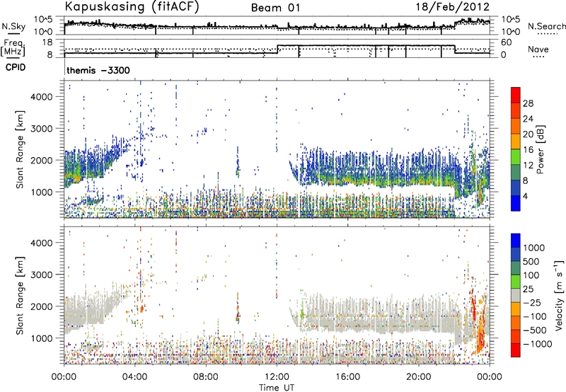The image size is (566, 392).
Task: Click the frequency axis '18' tick label
Action: [x=47, y=42]
